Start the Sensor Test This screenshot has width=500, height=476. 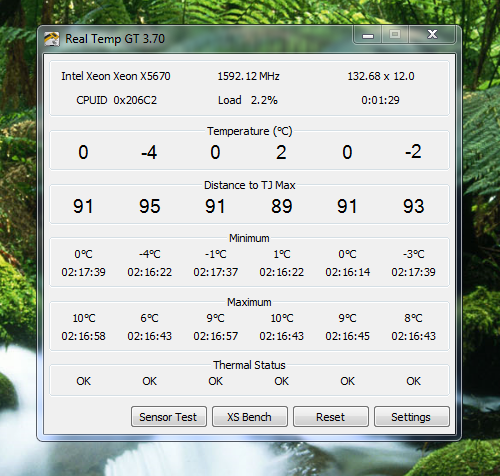[169, 417]
